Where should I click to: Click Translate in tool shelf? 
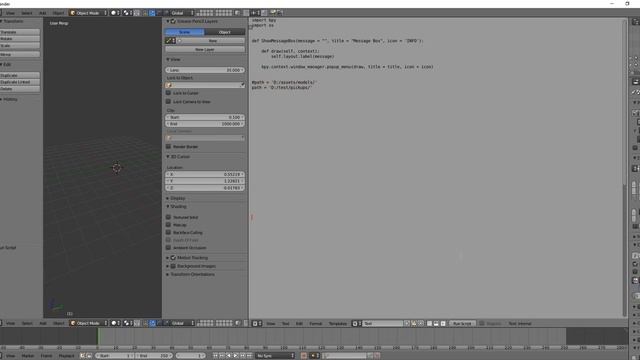pos(20,32)
